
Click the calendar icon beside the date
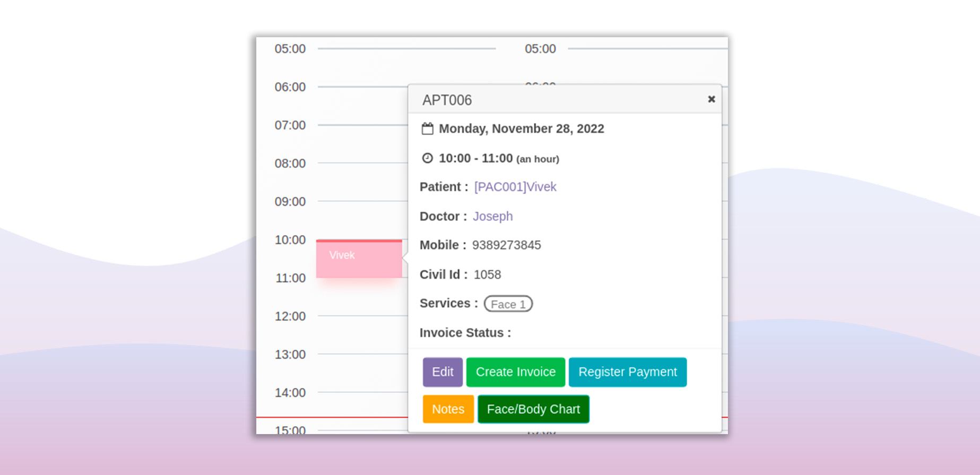click(x=427, y=129)
